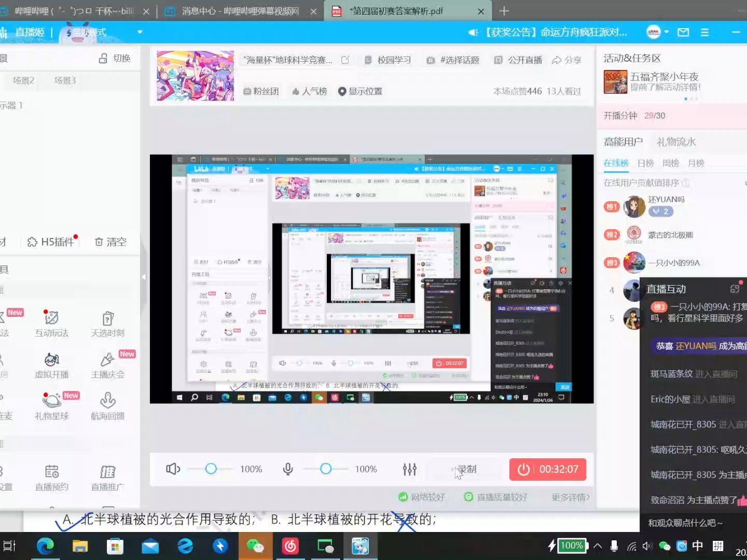Open Microsoft Edge from the taskbar
Screen dimensions: 747x560
[45, 546]
